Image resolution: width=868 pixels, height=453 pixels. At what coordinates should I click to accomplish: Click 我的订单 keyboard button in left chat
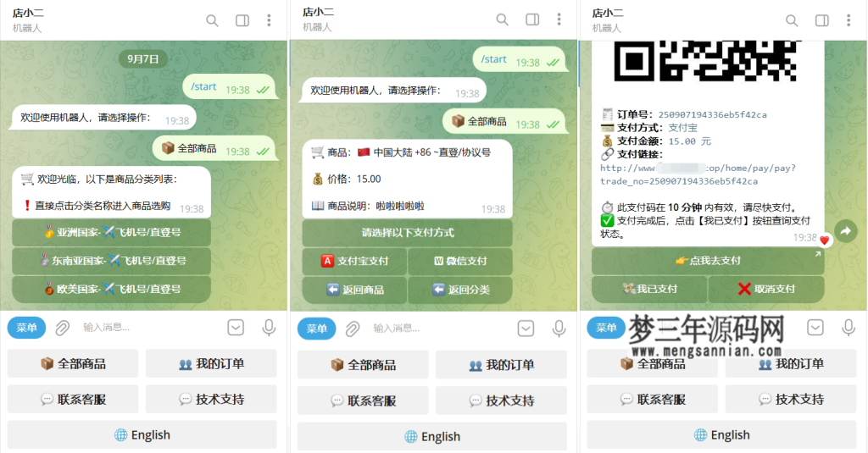pyautogui.click(x=211, y=364)
